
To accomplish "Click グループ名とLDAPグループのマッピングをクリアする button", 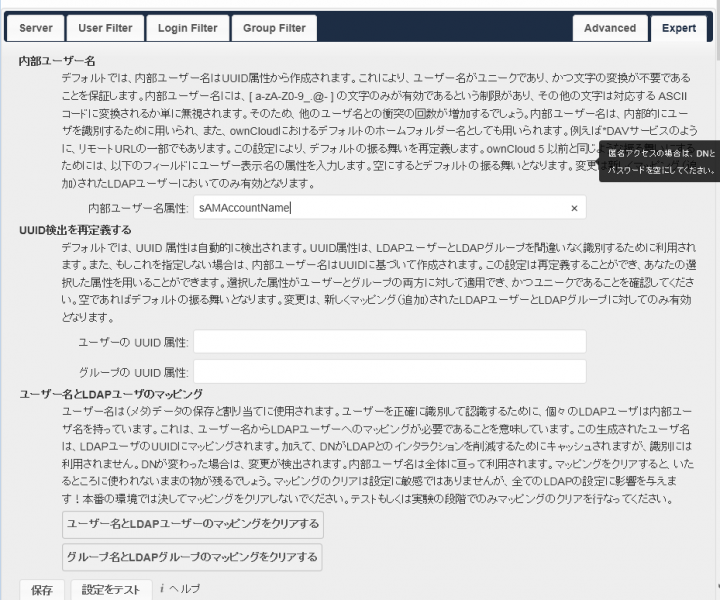I will (192, 557).
